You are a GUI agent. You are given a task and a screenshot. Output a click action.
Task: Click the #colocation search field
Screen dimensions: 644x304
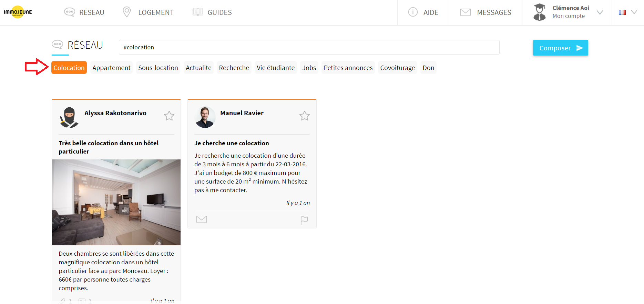click(x=309, y=47)
